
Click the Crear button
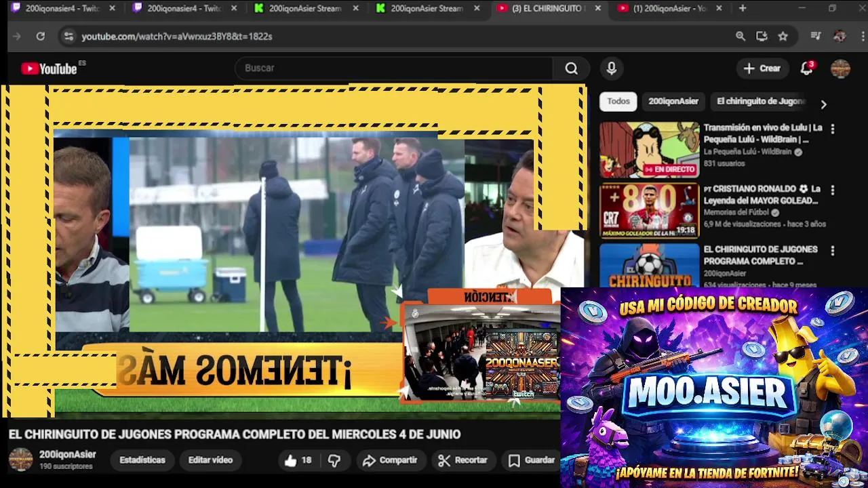click(762, 68)
